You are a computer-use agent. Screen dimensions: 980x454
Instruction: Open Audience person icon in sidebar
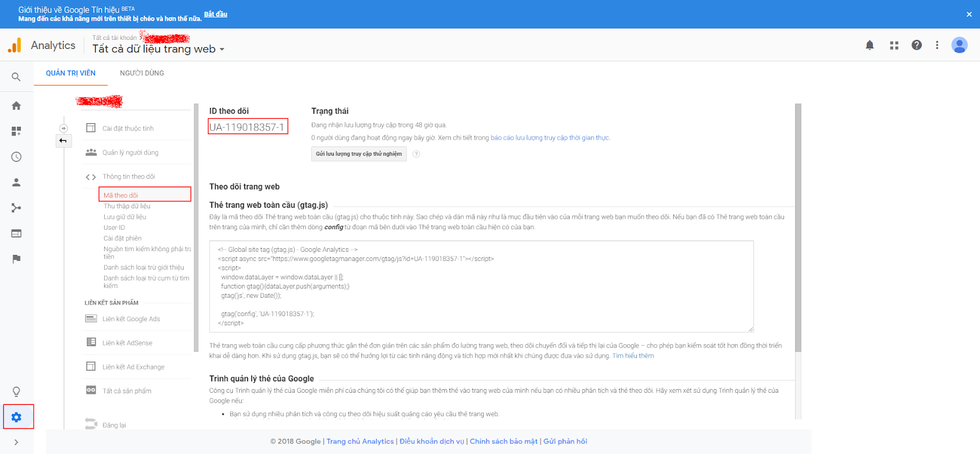click(17, 183)
